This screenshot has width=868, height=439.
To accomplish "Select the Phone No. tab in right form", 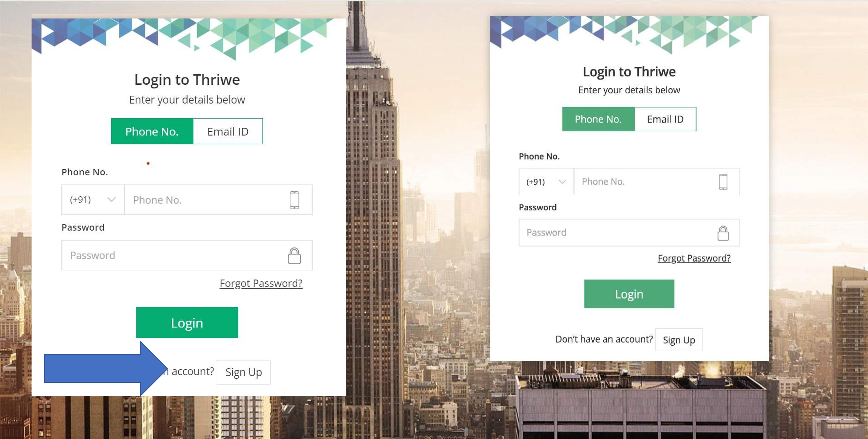I will click(598, 119).
